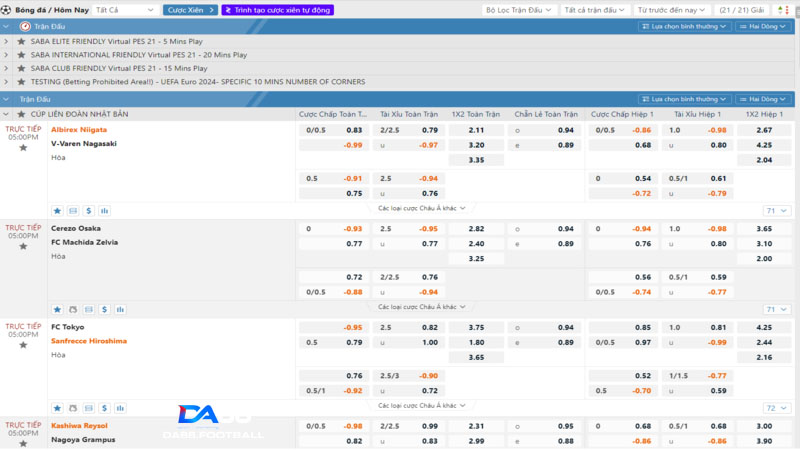
Task: Open the scoreboard icon under FC Tokyo match
Action: [73, 408]
